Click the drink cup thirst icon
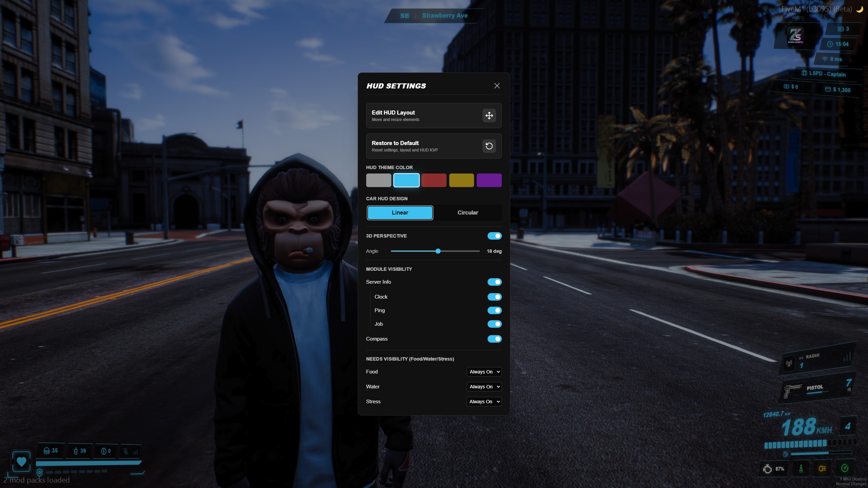Screen dimensions: 868x488 coord(76,451)
